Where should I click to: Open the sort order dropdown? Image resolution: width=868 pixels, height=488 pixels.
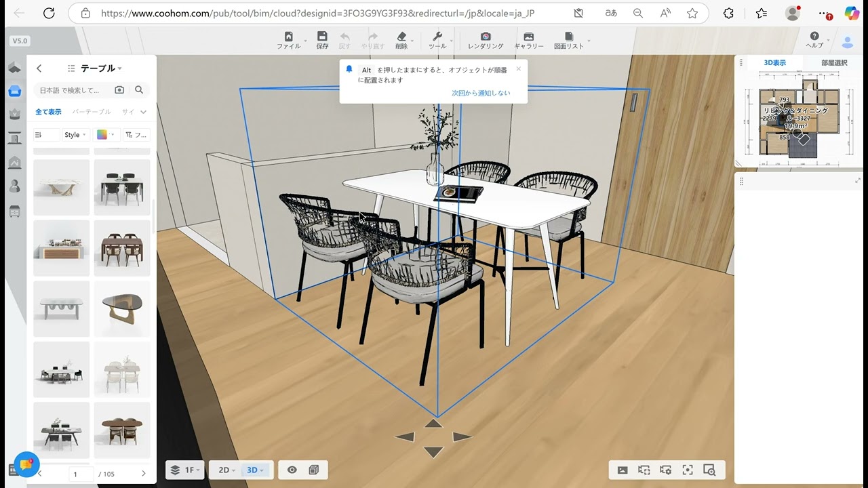pyautogui.click(x=46, y=135)
